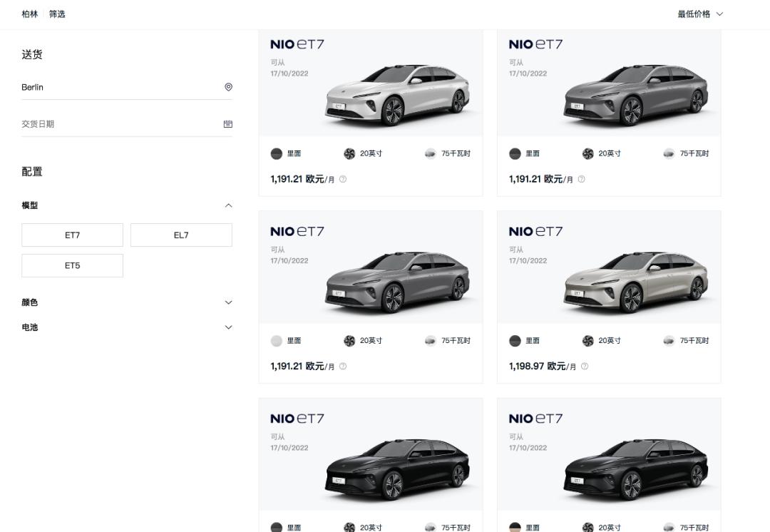Open the calendar icon for 交货日期
The width and height of the screenshot is (770, 532).
point(228,123)
